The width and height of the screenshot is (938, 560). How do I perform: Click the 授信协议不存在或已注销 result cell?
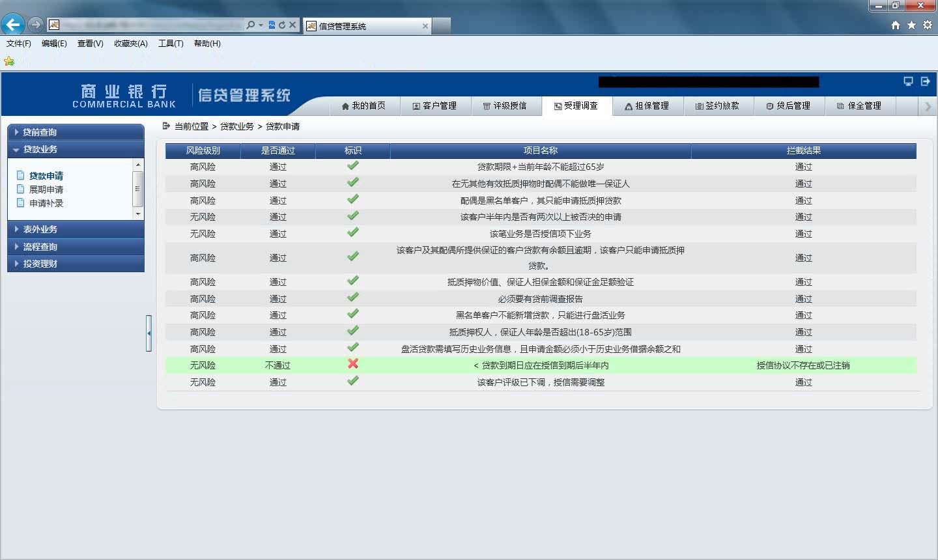(803, 365)
